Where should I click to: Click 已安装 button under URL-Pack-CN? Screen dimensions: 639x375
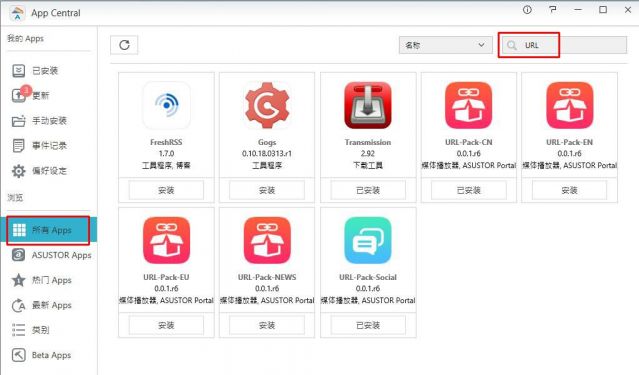pos(469,190)
